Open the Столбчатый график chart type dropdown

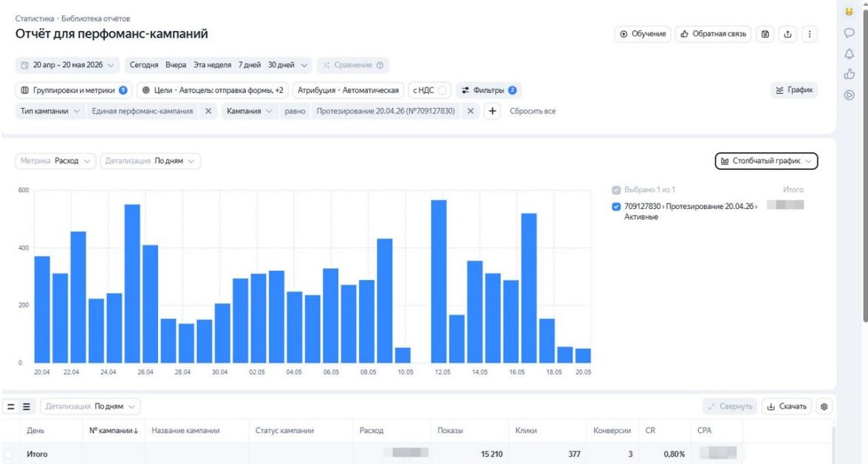click(x=767, y=161)
